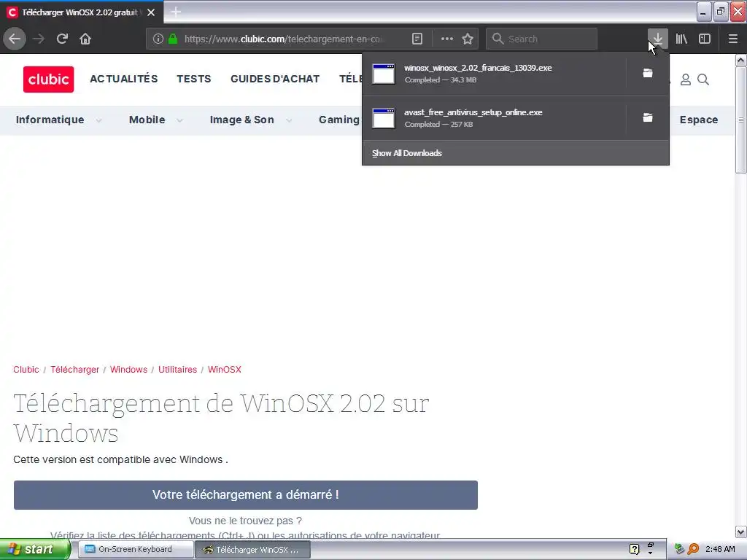This screenshot has height=560, width=747.
Task: Show site information icon in address bar
Action: (158, 39)
